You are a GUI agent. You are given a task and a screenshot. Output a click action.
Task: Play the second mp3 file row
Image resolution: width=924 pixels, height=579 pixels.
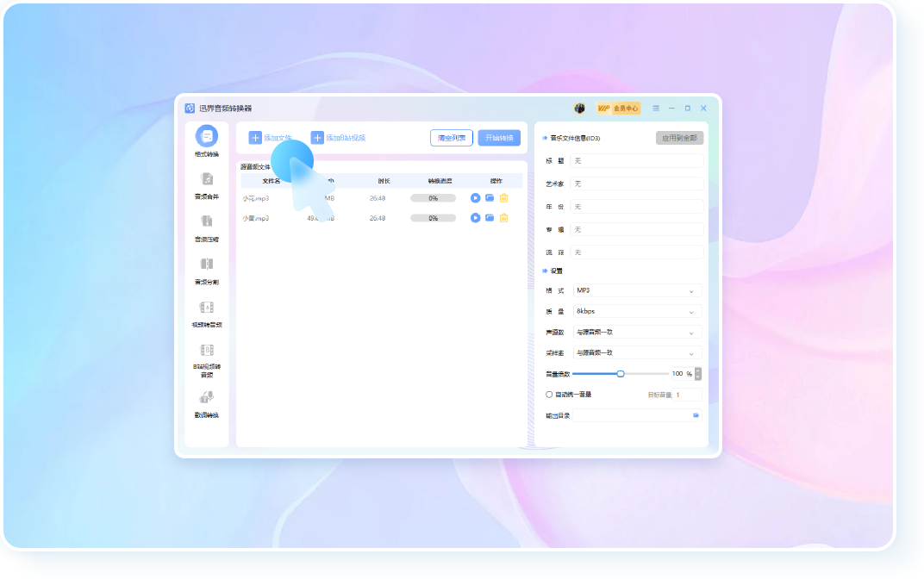coord(476,218)
